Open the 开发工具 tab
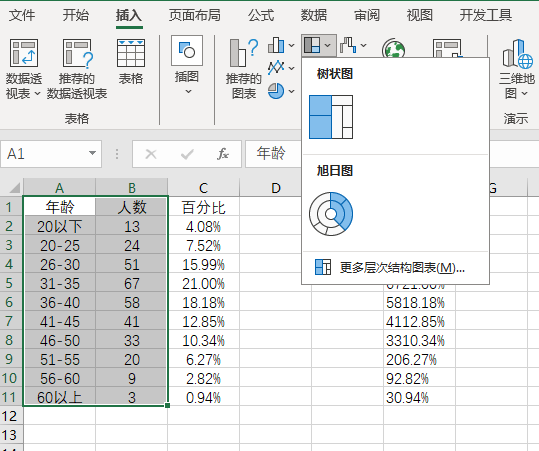Screen dimensions: 539x451 [486, 15]
